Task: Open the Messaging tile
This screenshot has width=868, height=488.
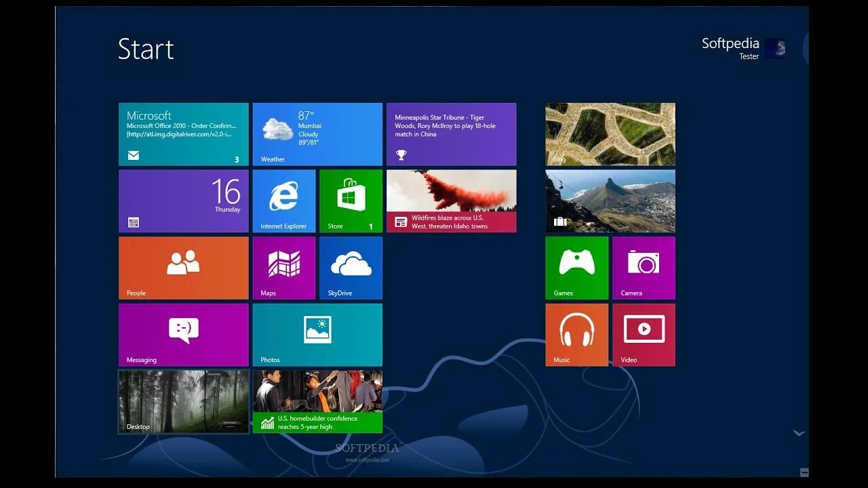Action: 184,335
